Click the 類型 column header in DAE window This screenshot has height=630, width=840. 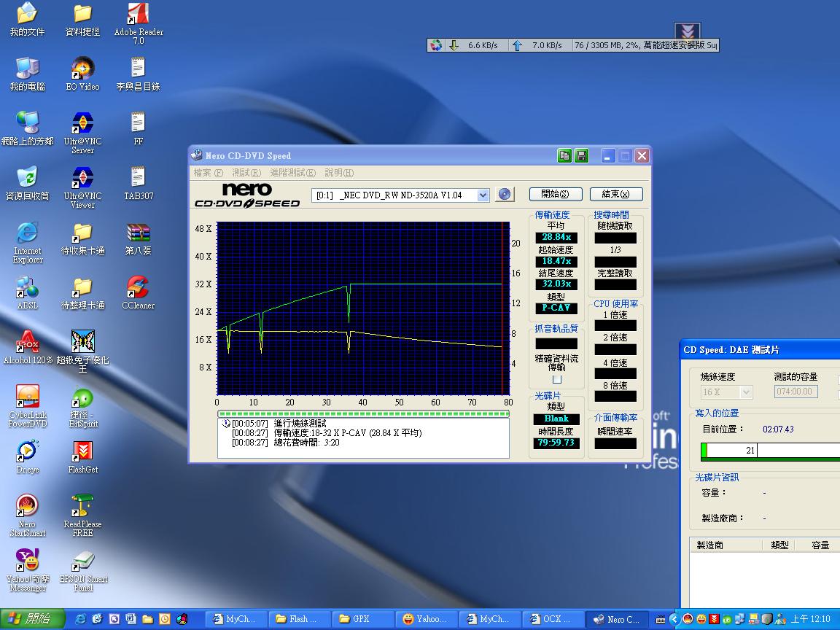(779, 545)
